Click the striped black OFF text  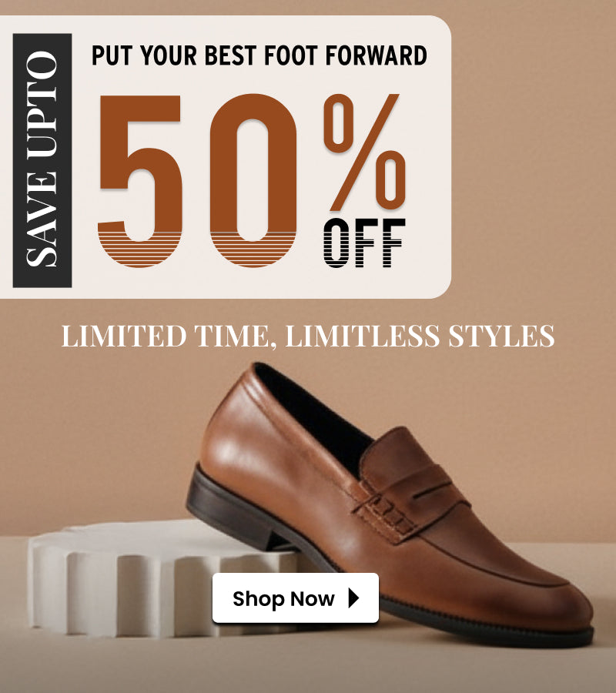point(364,243)
